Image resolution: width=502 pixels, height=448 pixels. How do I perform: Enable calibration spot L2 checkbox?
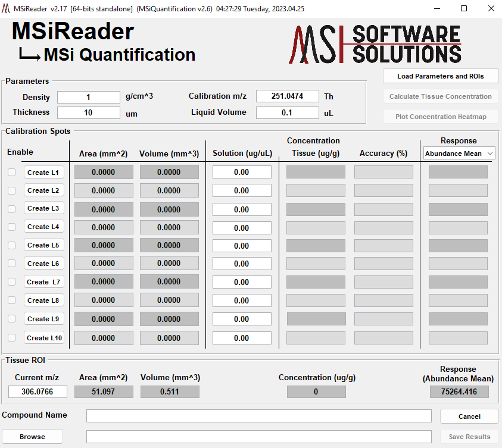point(12,190)
